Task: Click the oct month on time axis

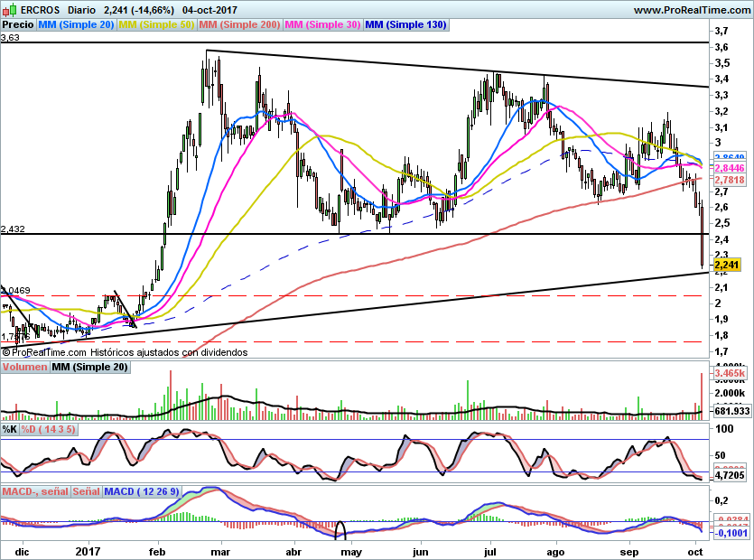Action: (x=695, y=552)
